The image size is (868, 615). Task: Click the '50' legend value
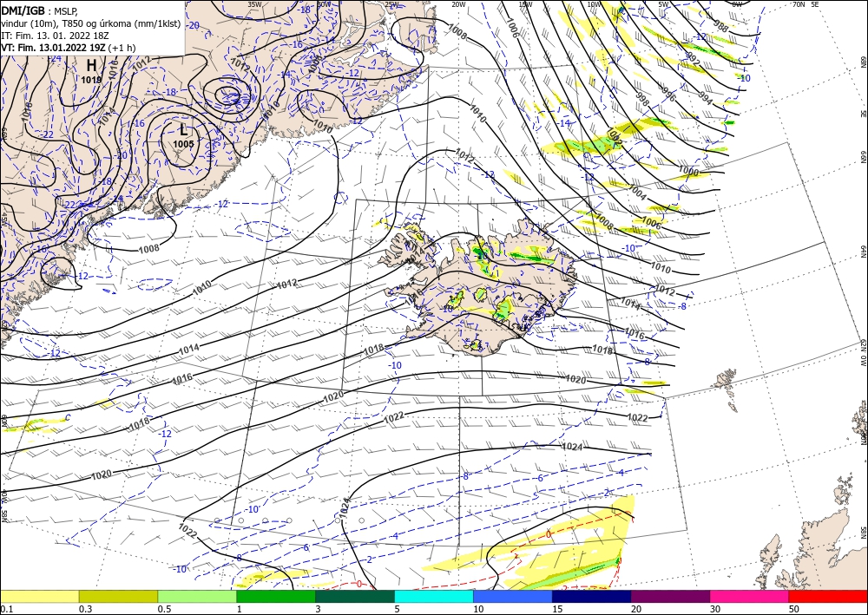tap(793, 609)
